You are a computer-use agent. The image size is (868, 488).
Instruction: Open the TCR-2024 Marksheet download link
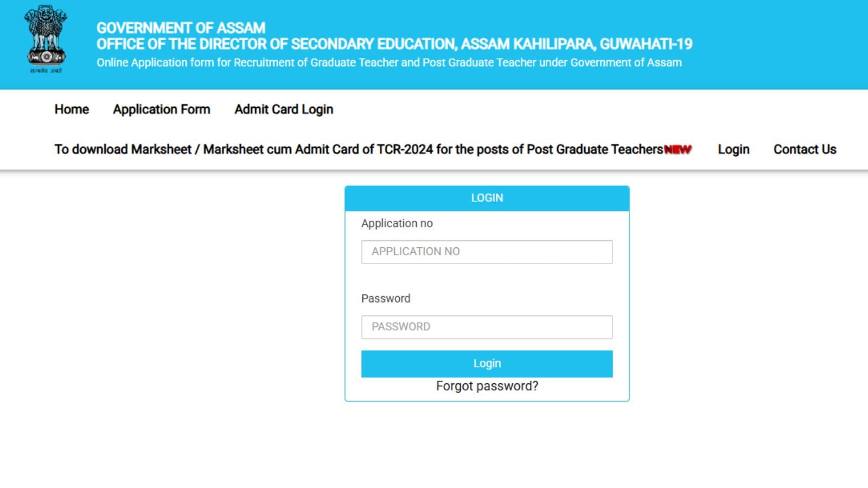coord(358,150)
